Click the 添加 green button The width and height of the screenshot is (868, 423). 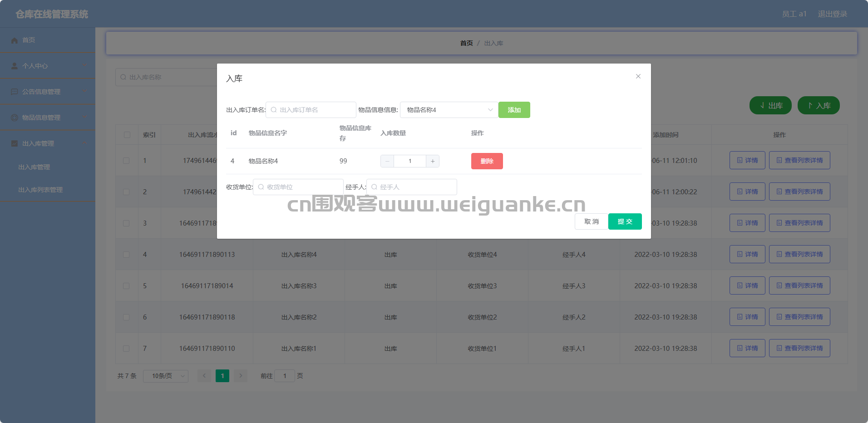coord(514,110)
